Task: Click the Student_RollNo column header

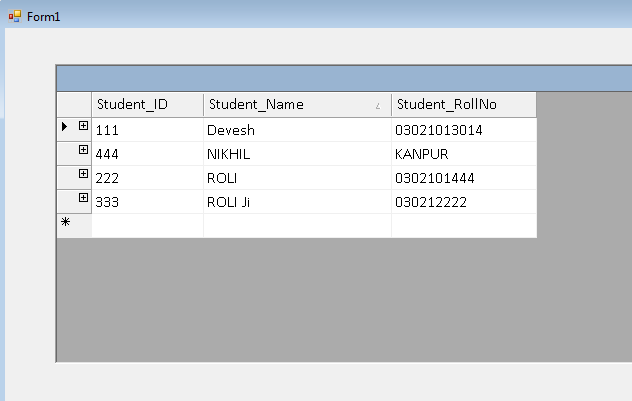Action: pos(463,105)
